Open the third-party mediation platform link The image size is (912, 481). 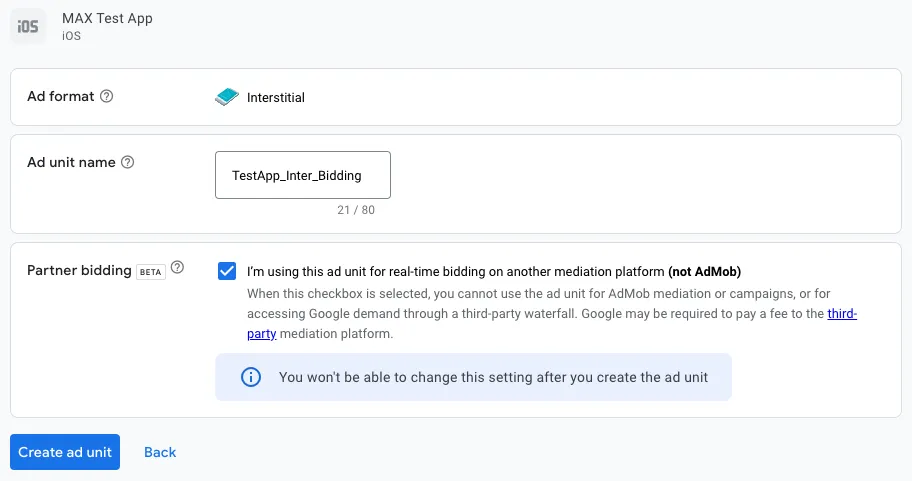coord(842,313)
